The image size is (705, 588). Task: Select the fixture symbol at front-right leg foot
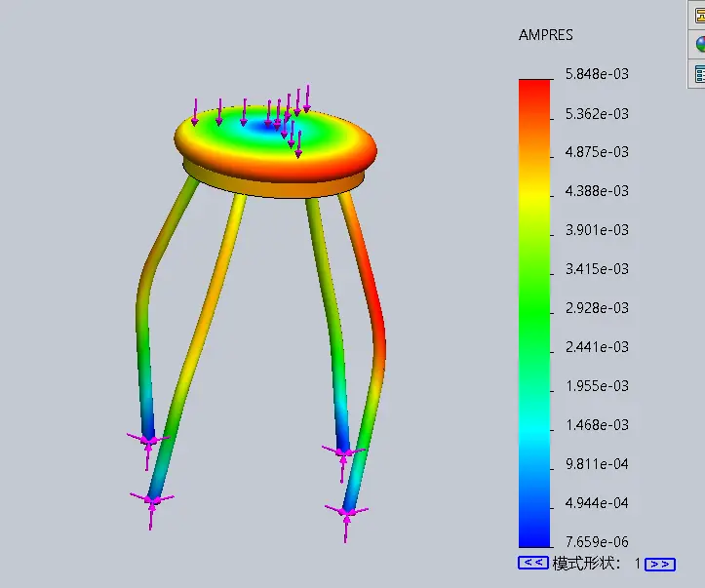pyautogui.click(x=347, y=511)
